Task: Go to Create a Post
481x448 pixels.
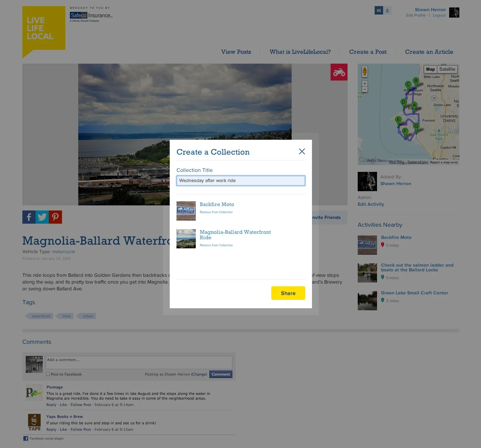Action: [368, 52]
